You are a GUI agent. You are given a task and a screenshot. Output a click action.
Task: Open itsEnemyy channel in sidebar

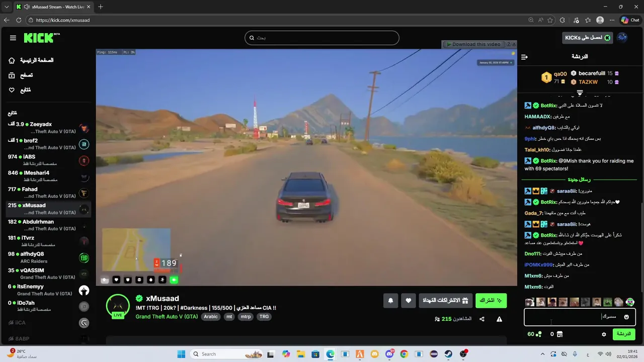48,290
